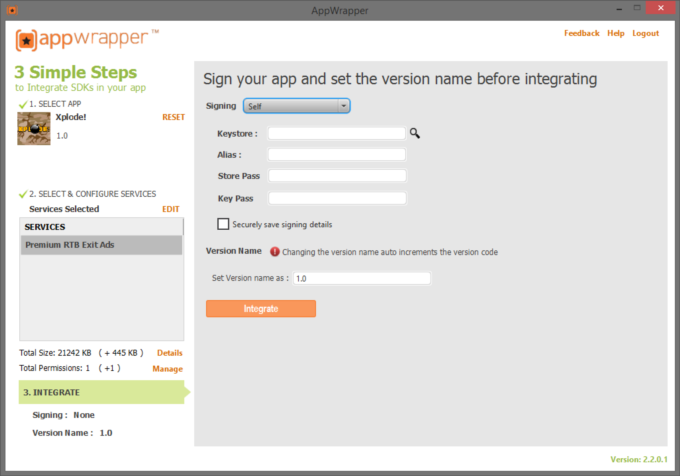The height and width of the screenshot is (476, 680).
Task: Open the Feedback link
Action: click(x=582, y=33)
